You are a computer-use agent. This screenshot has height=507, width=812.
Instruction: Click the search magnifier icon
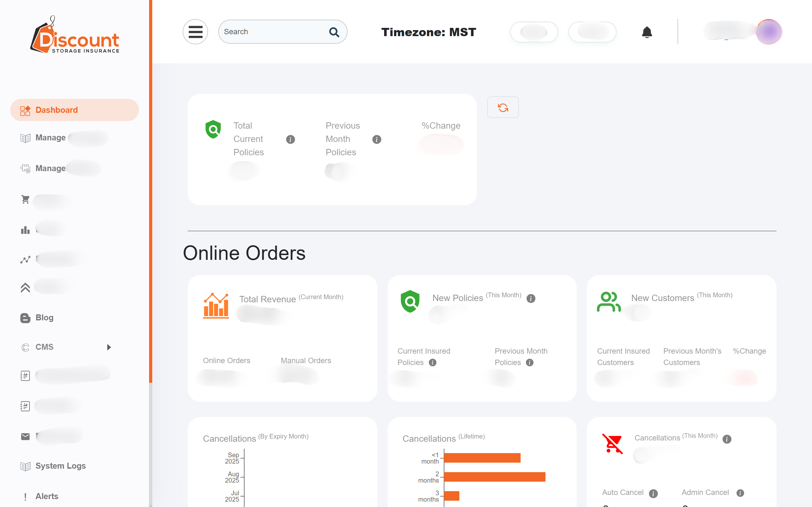334,32
